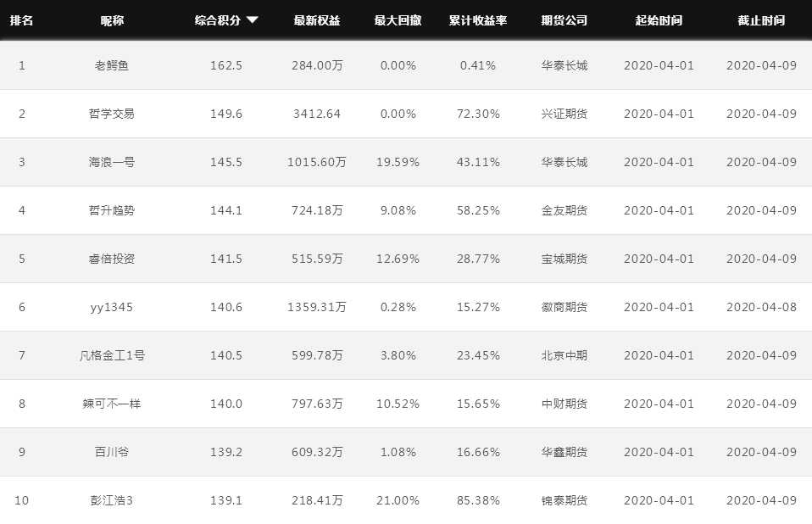Click nickname 睿倍投资

tap(112, 259)
